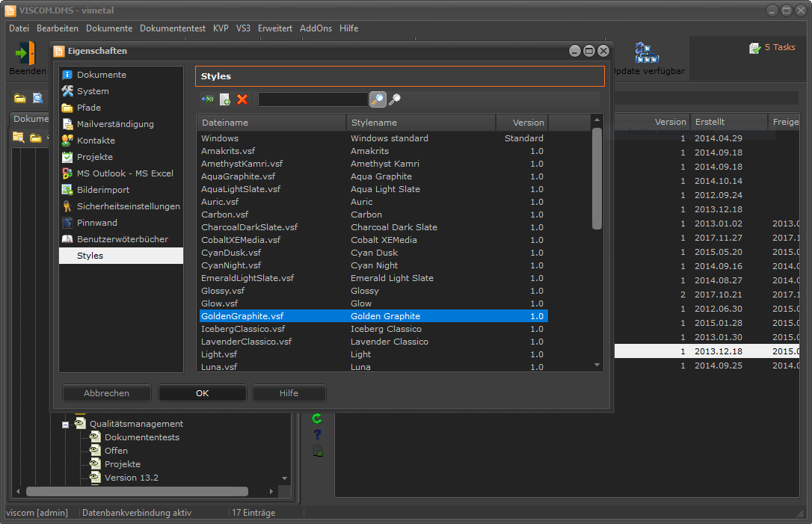
Task: Click the styles list vertical scrollbar thumb
Action: (597, 178)
